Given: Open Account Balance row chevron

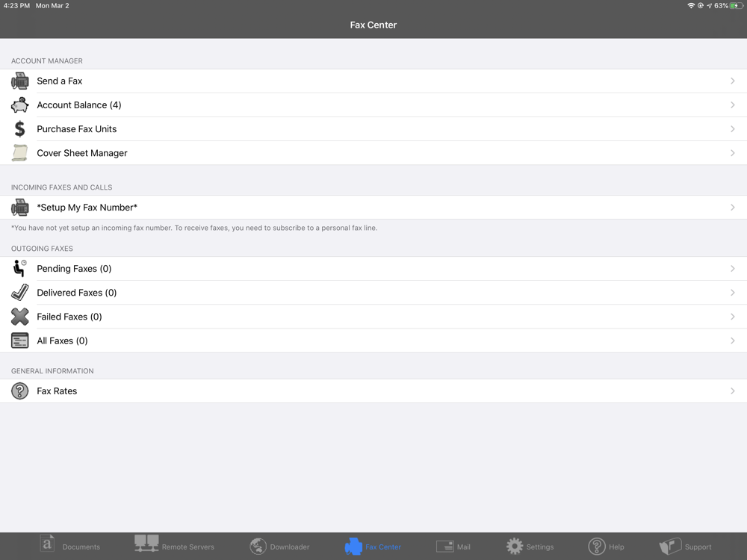Looking at the screenshot, I should [733, 105].
